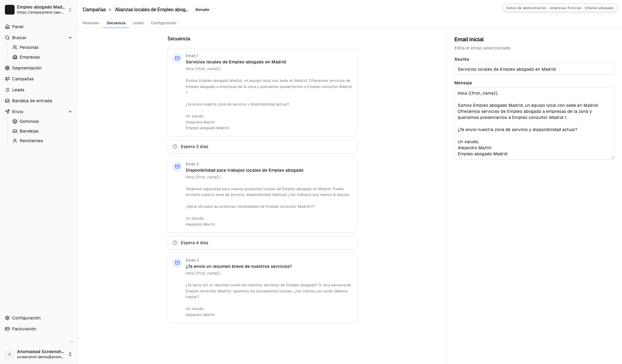Click into the Mensaje text area
622x364 pixels.
pos(534,123)
